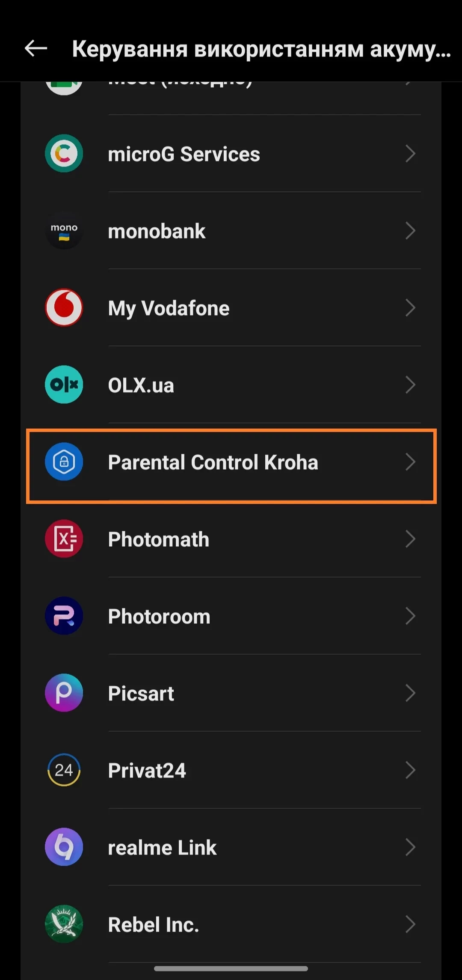Tap the bottom navigation gesture bar
This screenshot has height=980, width=462.
click(231, 968)
